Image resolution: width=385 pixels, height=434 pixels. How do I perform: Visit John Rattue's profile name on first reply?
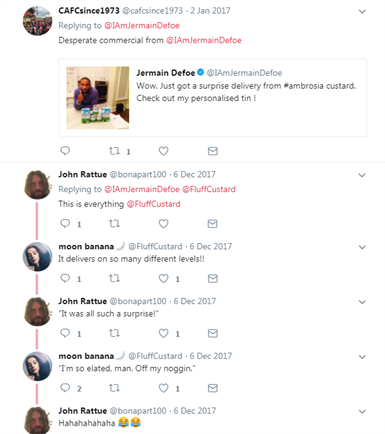coord(83,174)
